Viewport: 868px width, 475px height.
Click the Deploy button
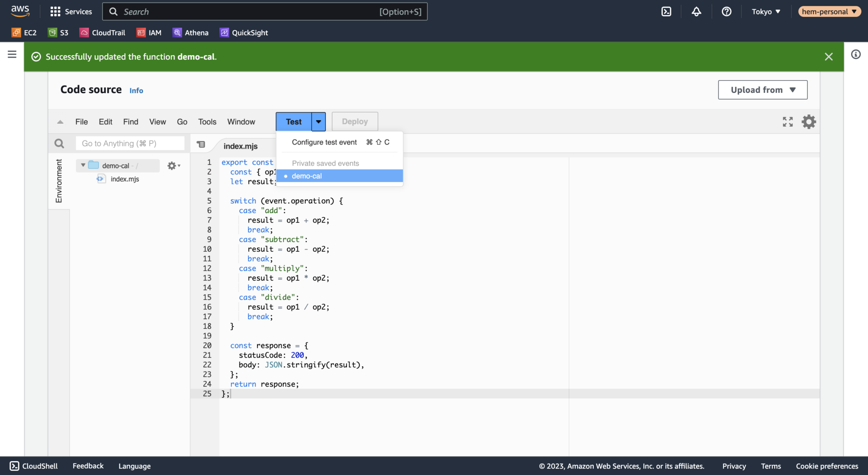[355, 122]
